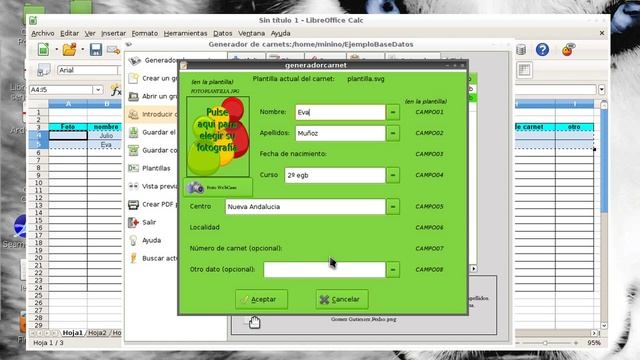The width and height of the screenshot is (640, 360).
Task: Select column A header in Calc
Action: [x=68, y=104]
